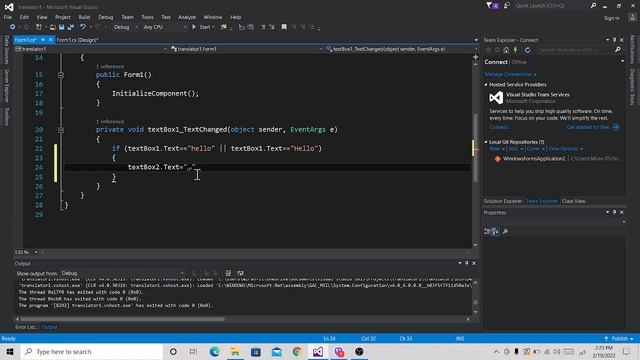Switch to the Class View tab

tap(573, 201)
